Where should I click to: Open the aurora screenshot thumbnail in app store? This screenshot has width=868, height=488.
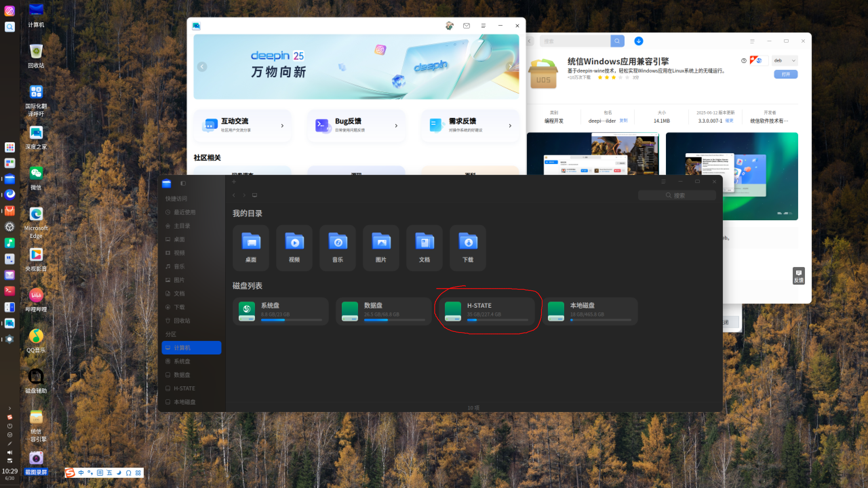click(x=732, y=176)
